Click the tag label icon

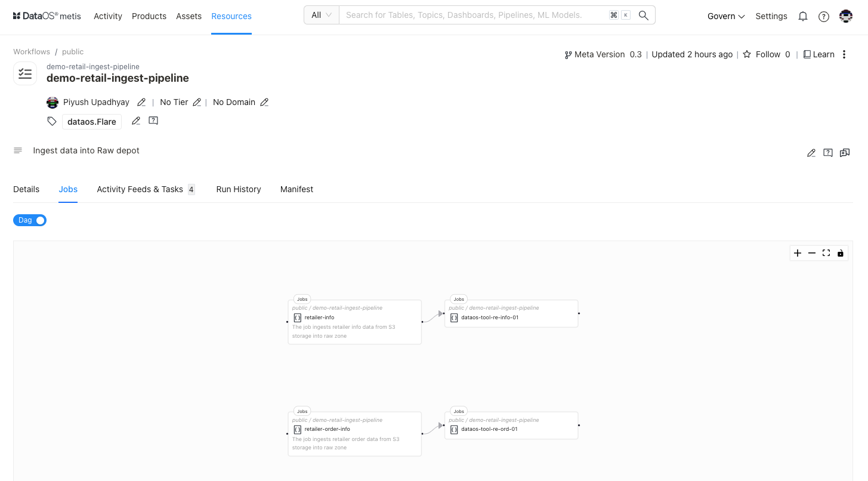coord(52,121)
